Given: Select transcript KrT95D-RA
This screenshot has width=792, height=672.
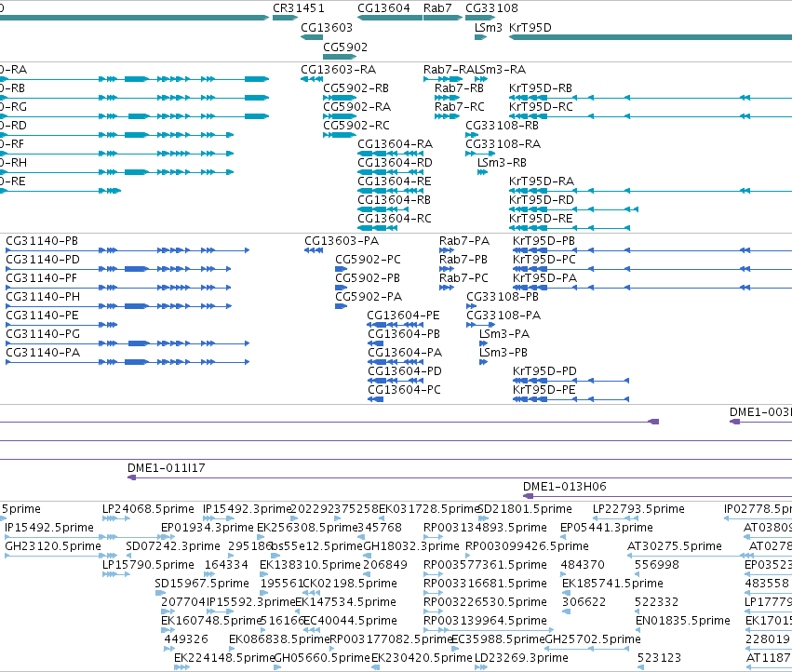Looking at the screenshot, I should (x=541, y=181).
